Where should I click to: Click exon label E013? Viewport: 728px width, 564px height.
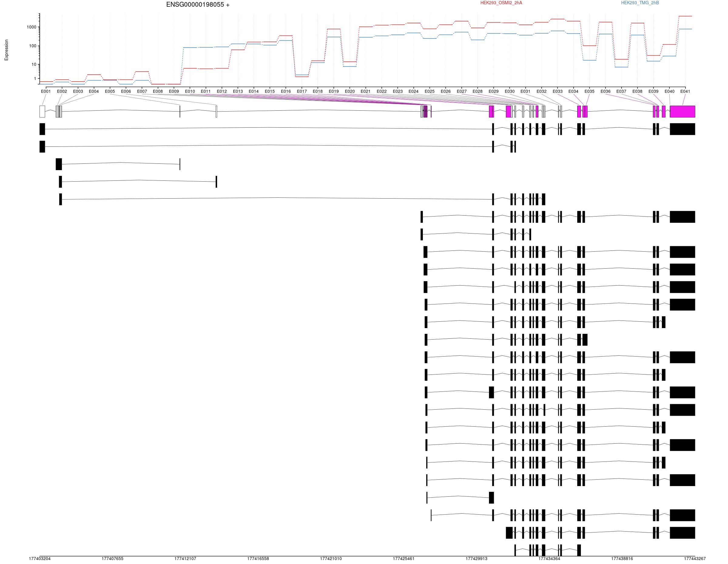(x=238, y=91)
